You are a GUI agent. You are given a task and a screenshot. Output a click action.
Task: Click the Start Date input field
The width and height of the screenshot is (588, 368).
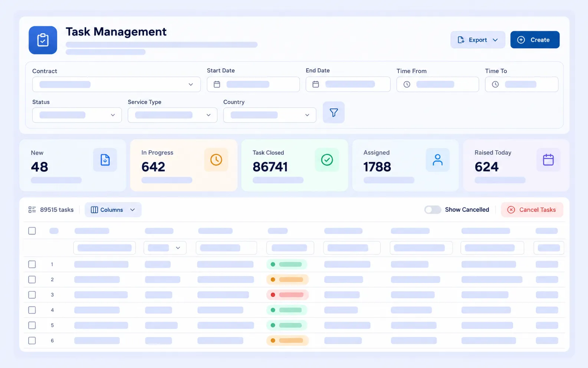[x=253, y=85]
